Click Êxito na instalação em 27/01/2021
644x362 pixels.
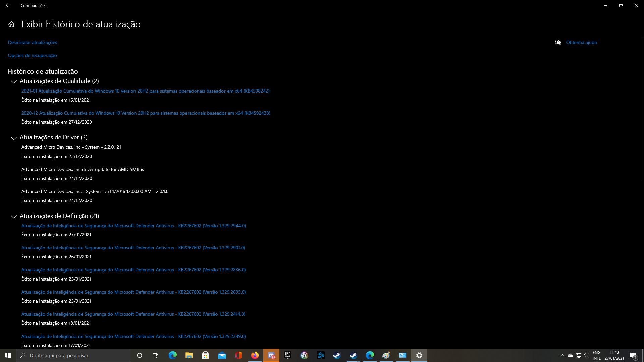(x=56, y=235)
